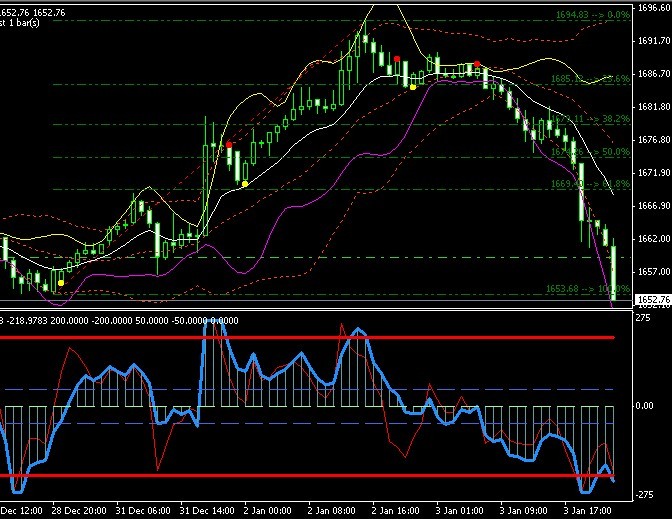The image size is (672, 519).
Task: Click the 2 Jan 08:00 time label
Action: [x=332, y=509]
